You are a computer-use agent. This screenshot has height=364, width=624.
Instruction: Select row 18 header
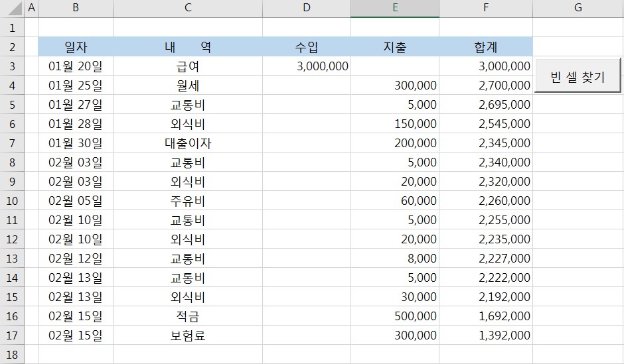12,355
